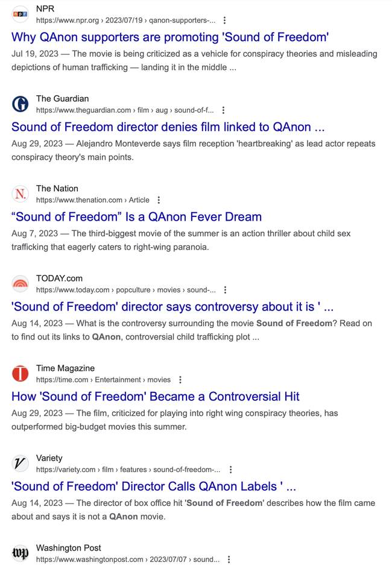Open 'Sound of Freedom director denies film' link
This screenshot has width=392, height=565.
coord(168,127)
